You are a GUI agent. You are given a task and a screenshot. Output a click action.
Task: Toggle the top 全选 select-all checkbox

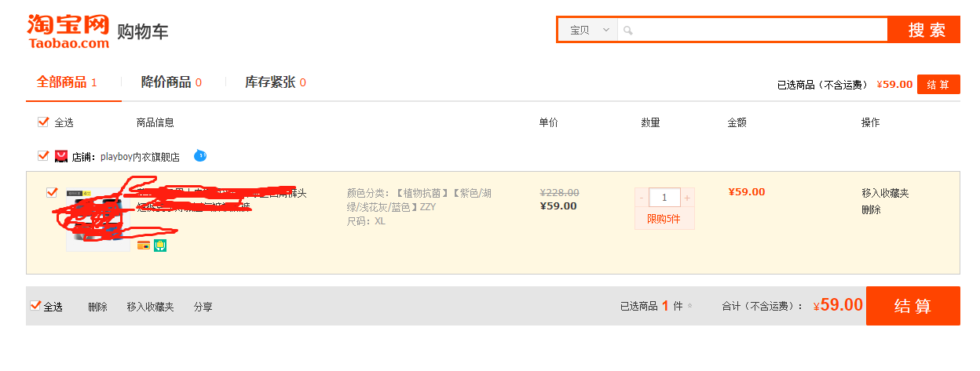click(x=43, y=122)
